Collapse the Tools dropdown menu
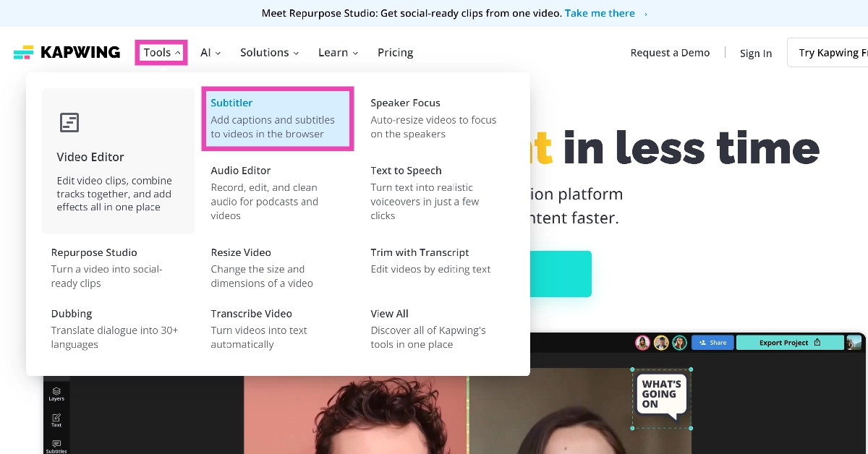 coord(161,53)
